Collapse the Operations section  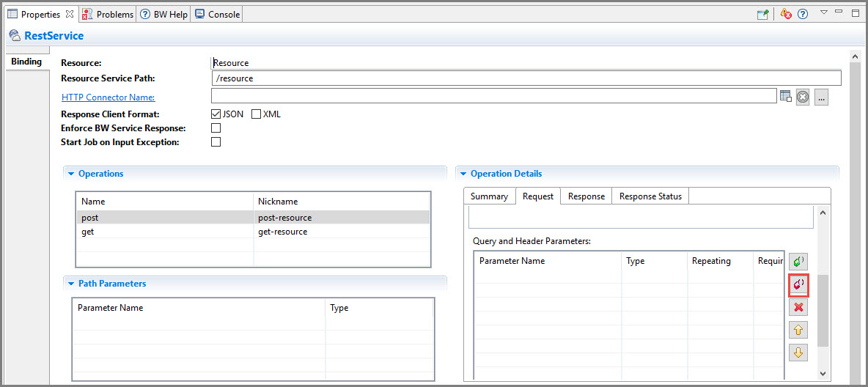point(71,174)
